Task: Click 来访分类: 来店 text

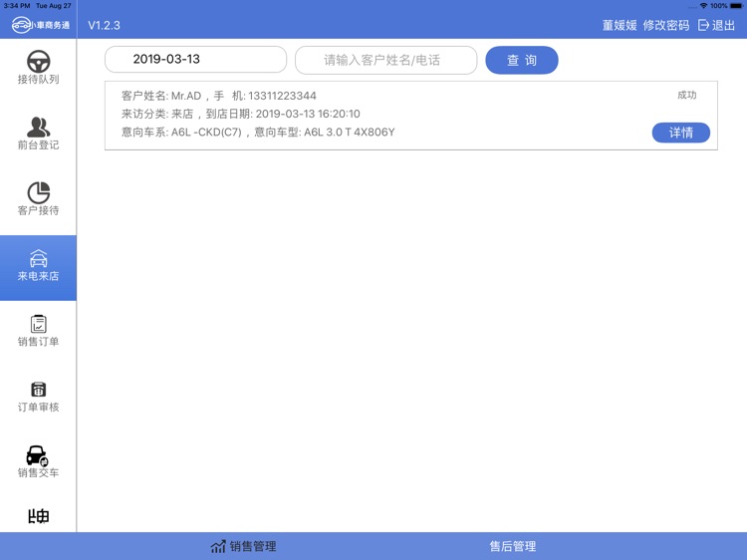Action: pos(157,114)
